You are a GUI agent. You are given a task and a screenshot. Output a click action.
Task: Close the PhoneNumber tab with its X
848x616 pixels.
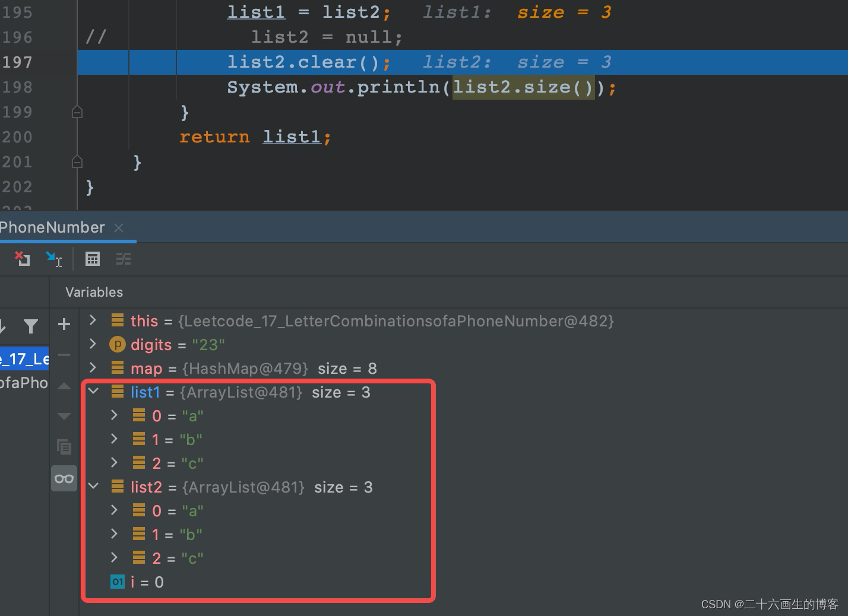pos(118,227)
